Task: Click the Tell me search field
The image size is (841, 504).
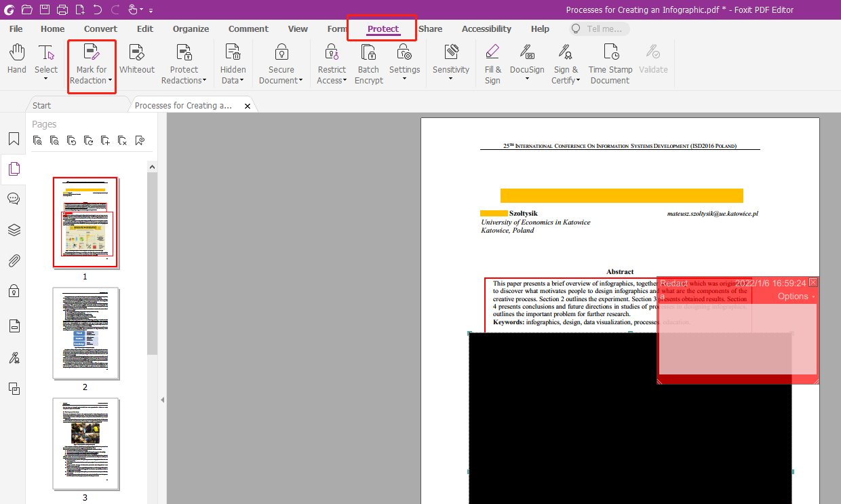Action: pyautogui.click(x=600, y=29)
